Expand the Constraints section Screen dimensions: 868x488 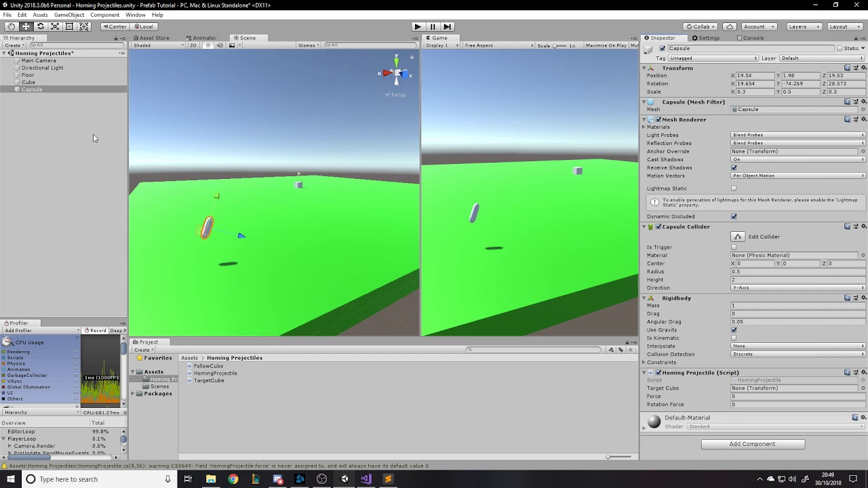(644, 363)
